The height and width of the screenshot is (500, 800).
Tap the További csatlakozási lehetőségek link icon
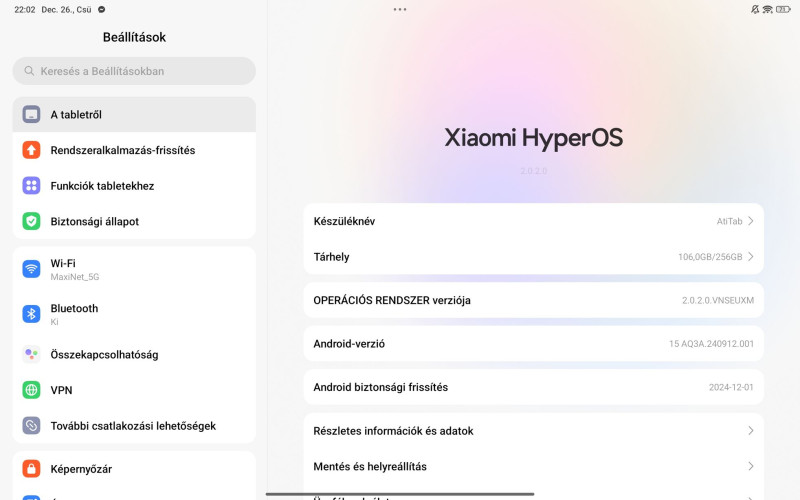click(31, 426)
